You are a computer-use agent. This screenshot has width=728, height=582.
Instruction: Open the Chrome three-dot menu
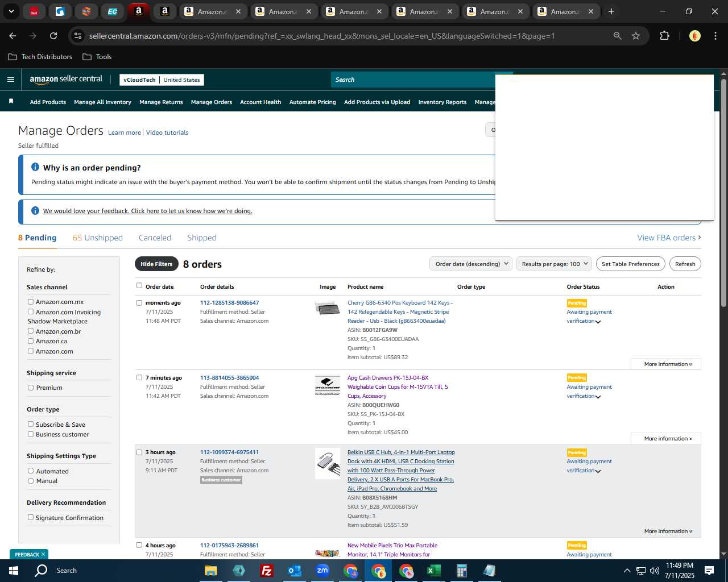(714, 36)
